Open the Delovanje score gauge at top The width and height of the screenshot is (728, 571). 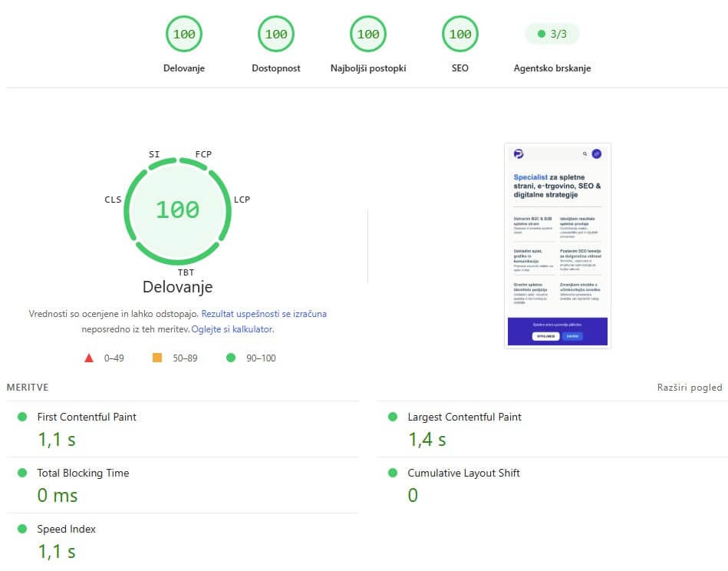click(184, 34)
